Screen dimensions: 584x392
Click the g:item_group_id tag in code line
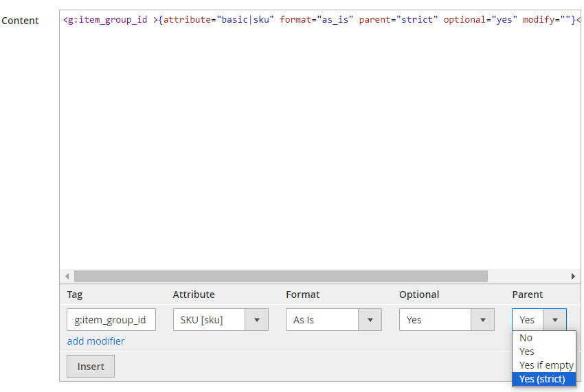pos(108,20)
